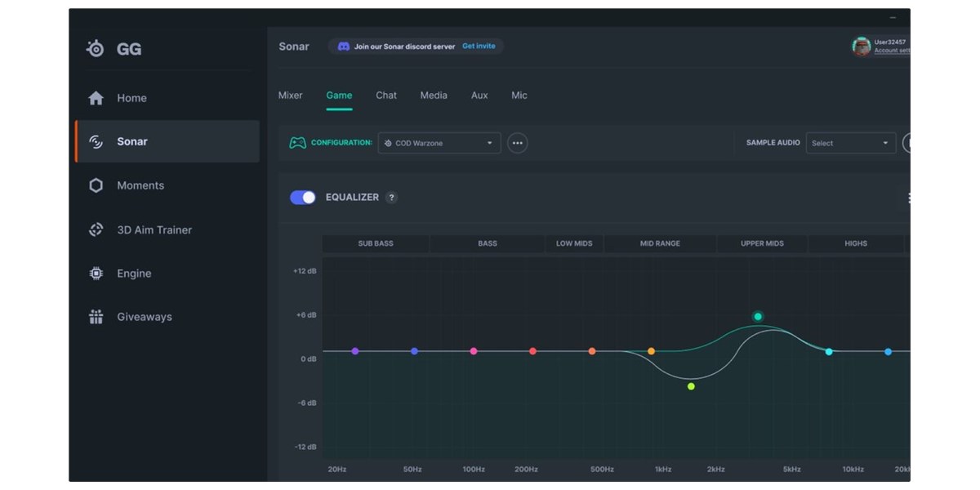Open the Engine chip icon

[96, 274]
